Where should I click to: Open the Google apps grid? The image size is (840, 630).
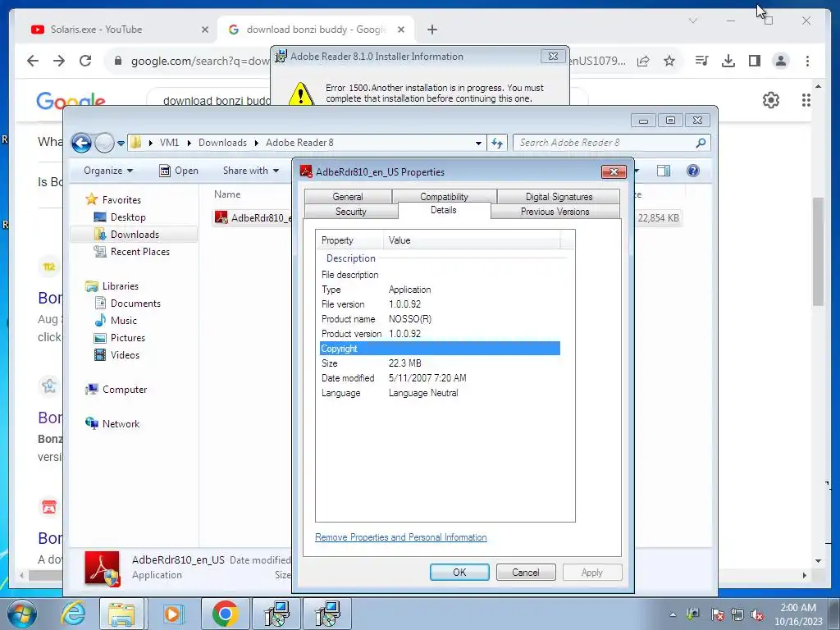pyautogui.click(x=806, y=99)
